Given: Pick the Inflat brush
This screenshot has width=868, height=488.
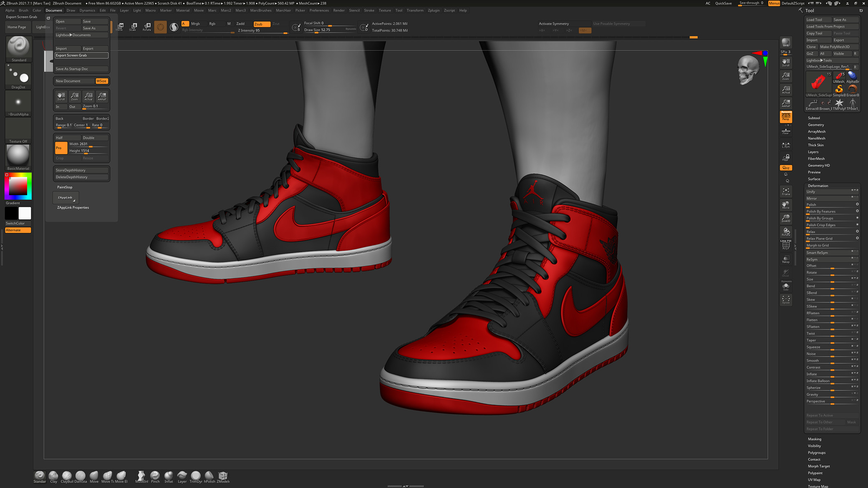Looking at the screenshot, I should [169, 477].
